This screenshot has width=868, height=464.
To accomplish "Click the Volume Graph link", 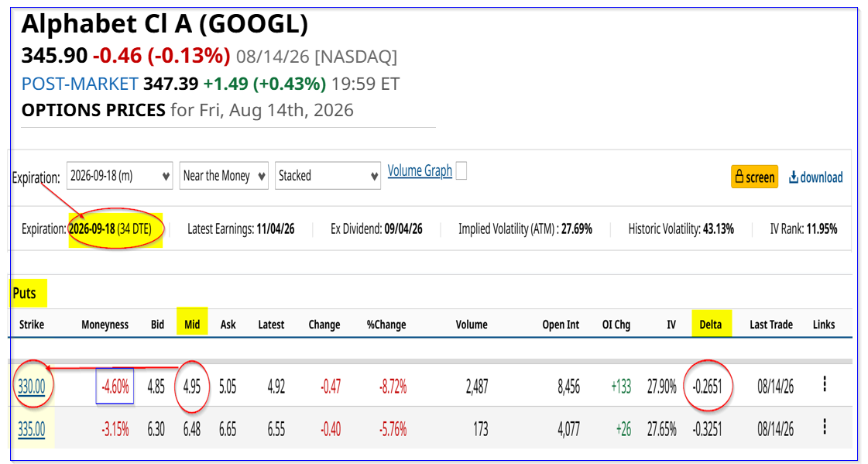I will 420,170.
